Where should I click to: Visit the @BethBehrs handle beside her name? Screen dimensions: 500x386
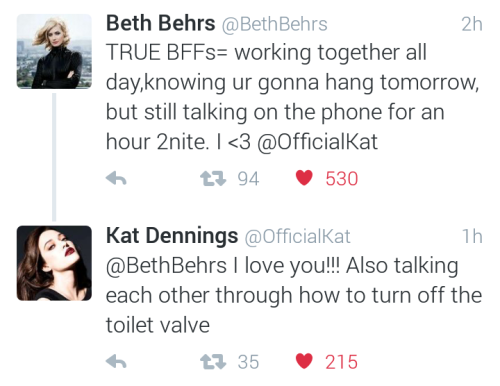coord(275,24)
